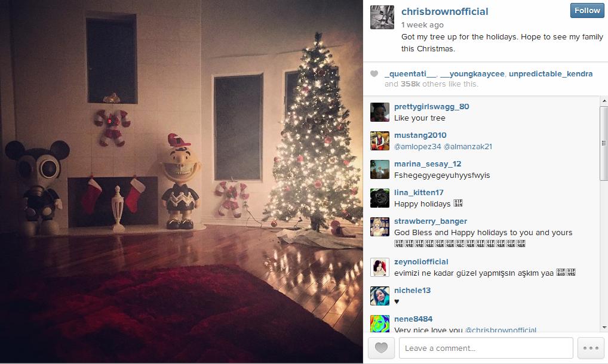This screenshot has width=608, height=364.
Task: Open _queentati__ liker profile link
Action: (410, 73)
